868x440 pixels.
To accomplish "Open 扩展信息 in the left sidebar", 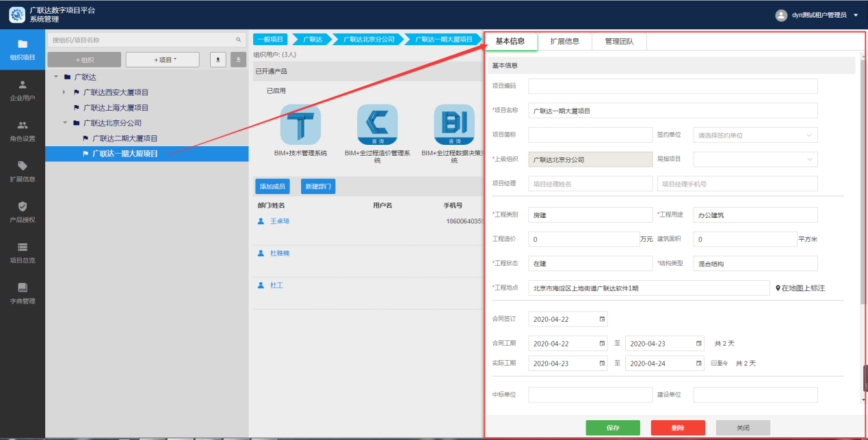I will (23, 171).
